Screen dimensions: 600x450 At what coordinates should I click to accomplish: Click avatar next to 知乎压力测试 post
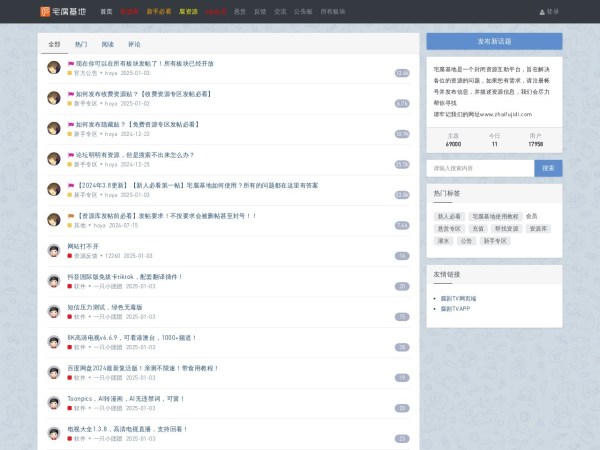54,311
